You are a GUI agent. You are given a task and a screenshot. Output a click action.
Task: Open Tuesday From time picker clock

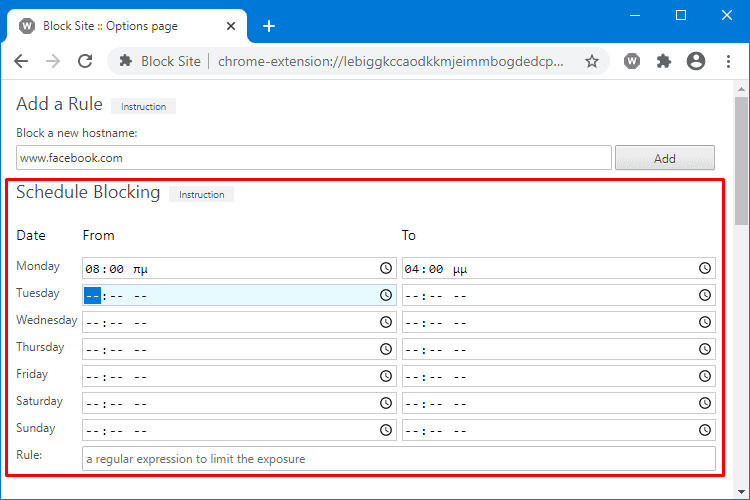click(x=386, y=295)
